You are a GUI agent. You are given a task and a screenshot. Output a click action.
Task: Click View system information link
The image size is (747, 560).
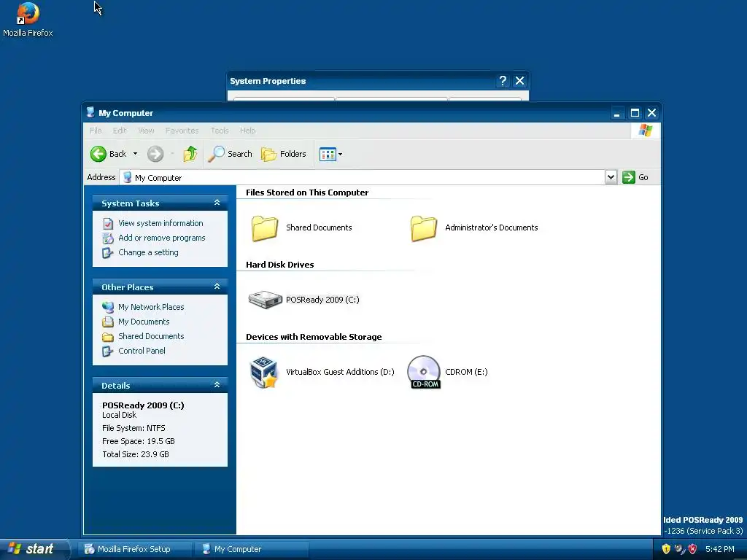[x=160, y=223]
